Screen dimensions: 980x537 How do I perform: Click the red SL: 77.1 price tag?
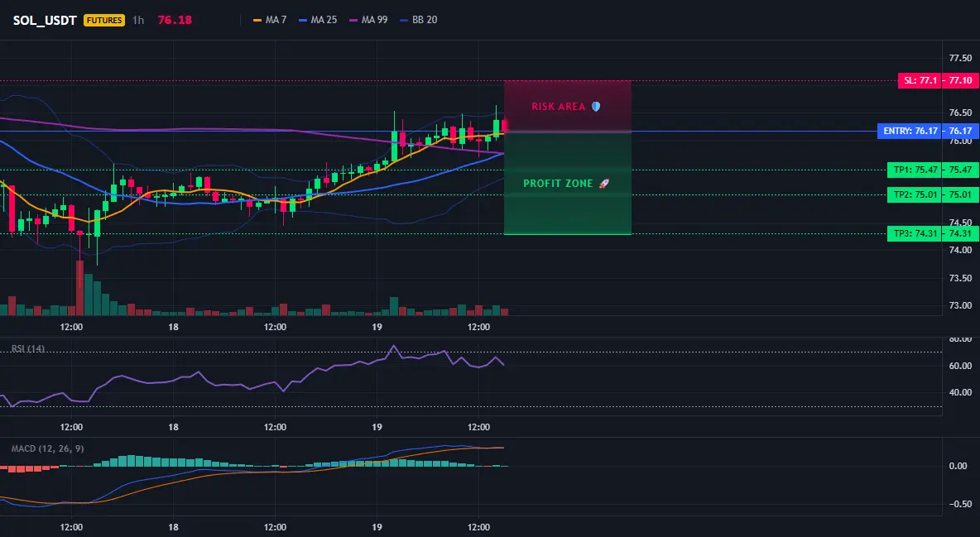coord(938,80)
